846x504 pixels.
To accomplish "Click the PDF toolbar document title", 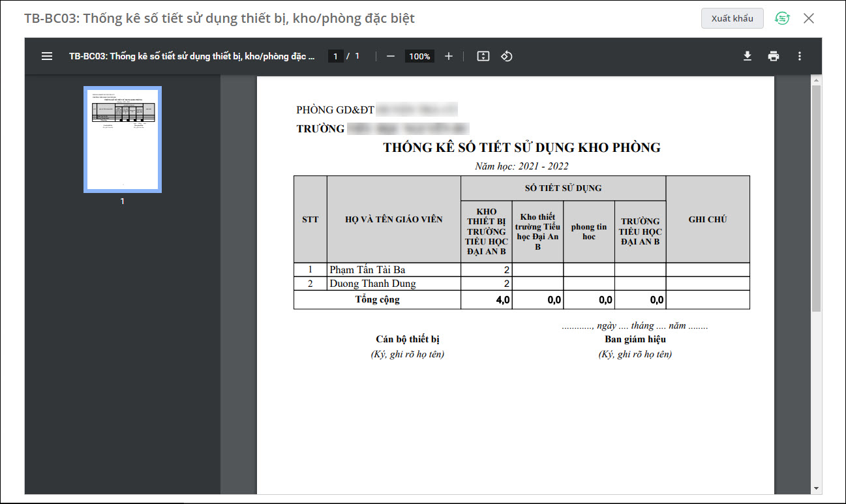I will (x=192, y=56).
